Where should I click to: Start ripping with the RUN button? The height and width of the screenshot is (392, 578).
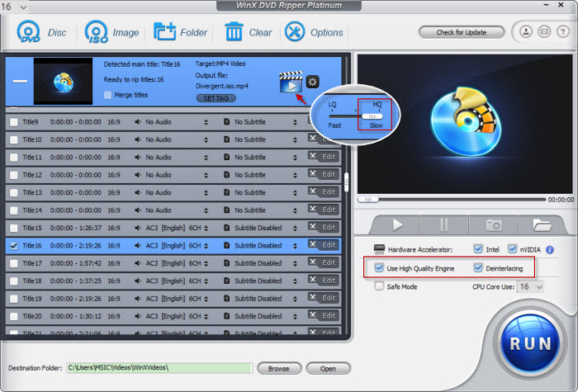tap(530, 343)
